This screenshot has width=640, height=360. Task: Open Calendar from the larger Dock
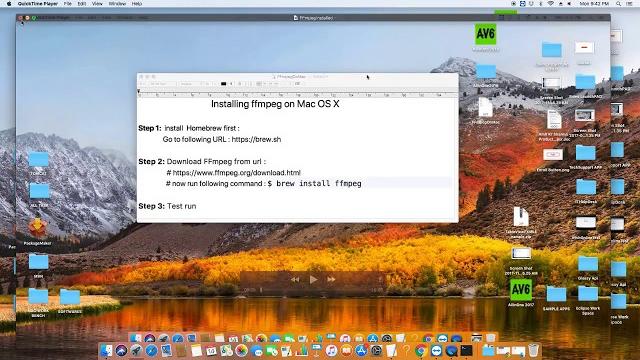[x=211, y=350]
